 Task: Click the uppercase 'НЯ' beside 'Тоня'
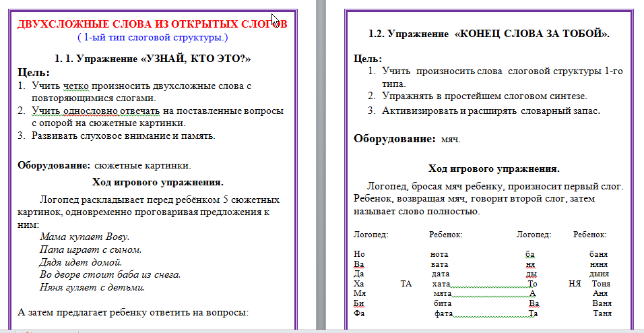pyautogui.click(x=575, y=284)
